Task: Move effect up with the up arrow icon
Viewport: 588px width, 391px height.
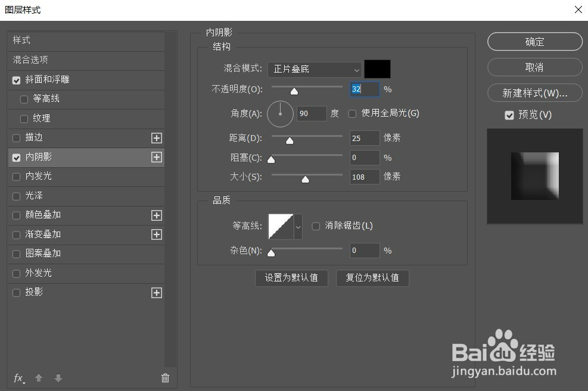Action: [x=39, y=378]
